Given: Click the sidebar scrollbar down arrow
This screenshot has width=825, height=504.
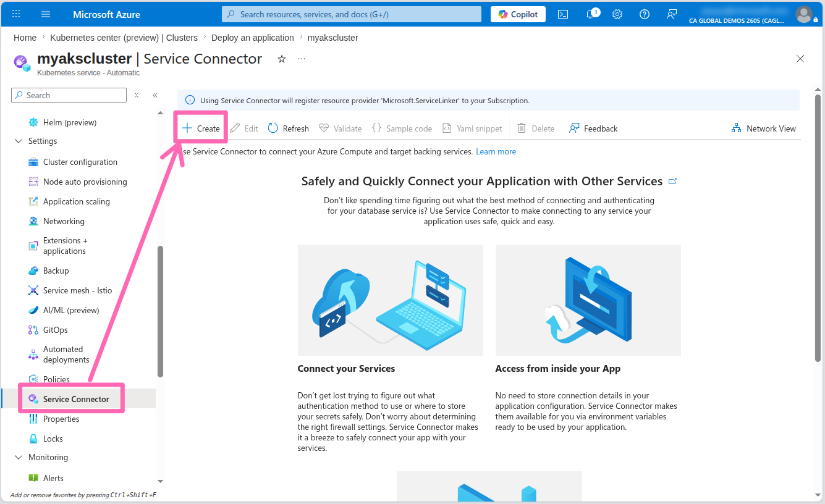Looking at the screenshot, I should coord(160,481).
